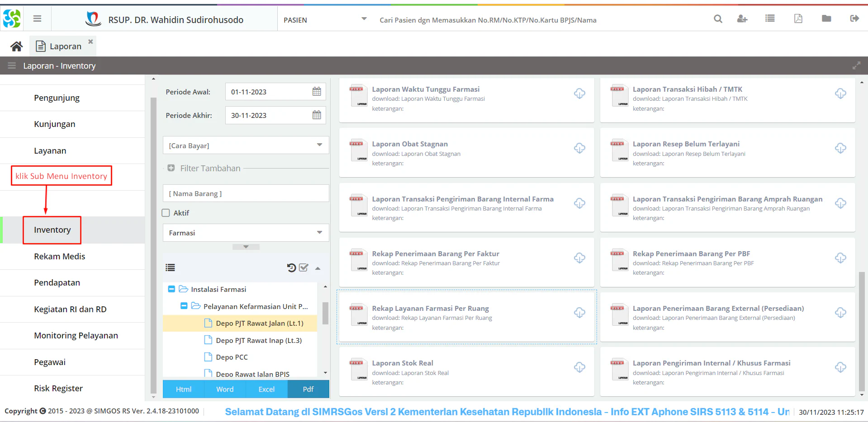Click the tree refresh/history icon

coord(292,267)
